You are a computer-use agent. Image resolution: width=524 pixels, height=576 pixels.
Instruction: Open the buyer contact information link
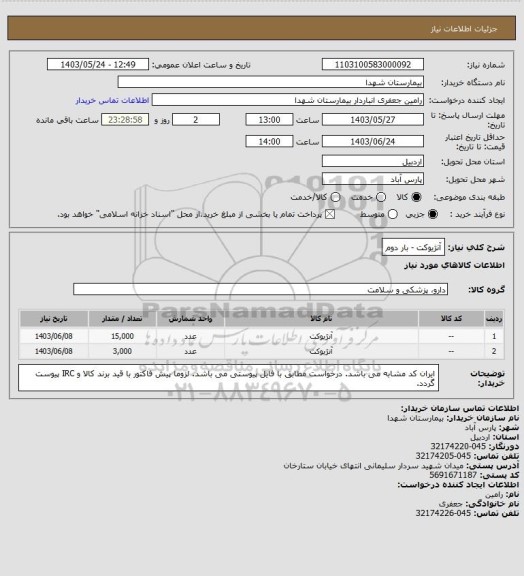click(112, 100)
